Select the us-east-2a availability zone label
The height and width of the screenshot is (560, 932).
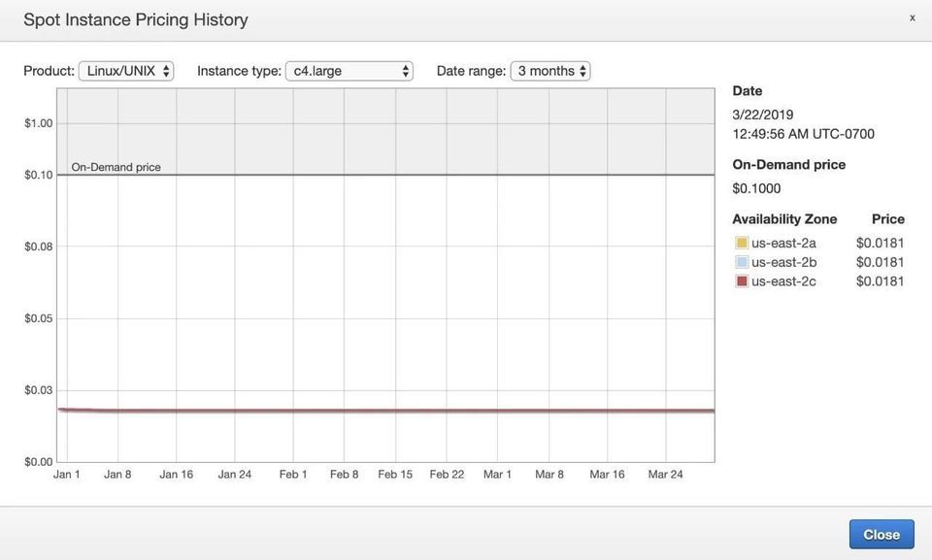pos(783,243)
